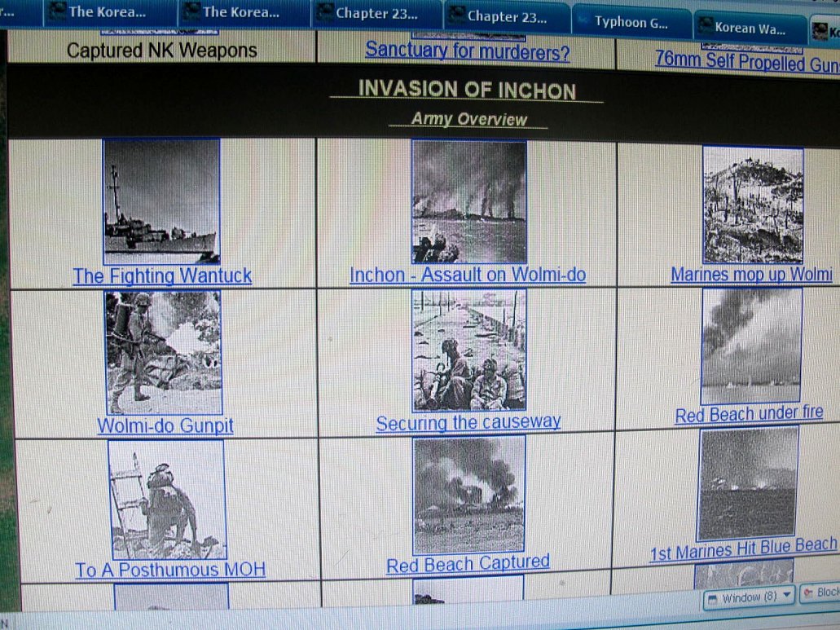Click the smoke photo above Red Beach under fire
Viewport: 840px width, 630px height.
point(752,346)
